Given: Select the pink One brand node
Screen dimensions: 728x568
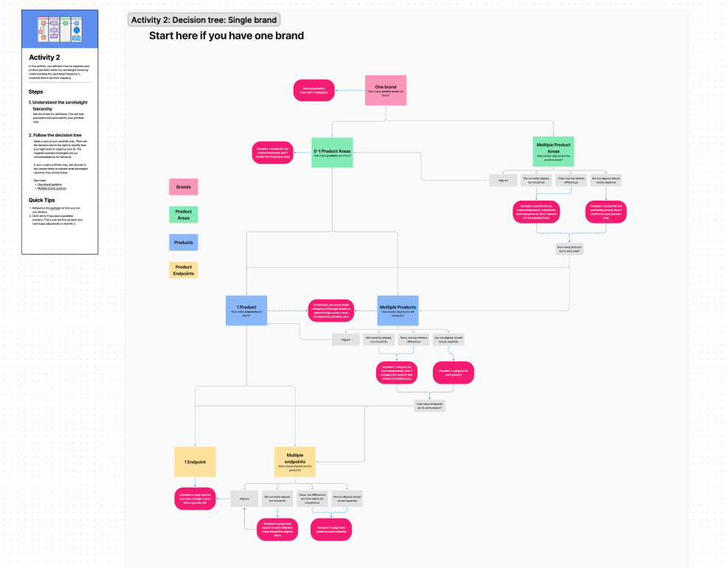Looking at the screenshot, I should coord(385,90).
